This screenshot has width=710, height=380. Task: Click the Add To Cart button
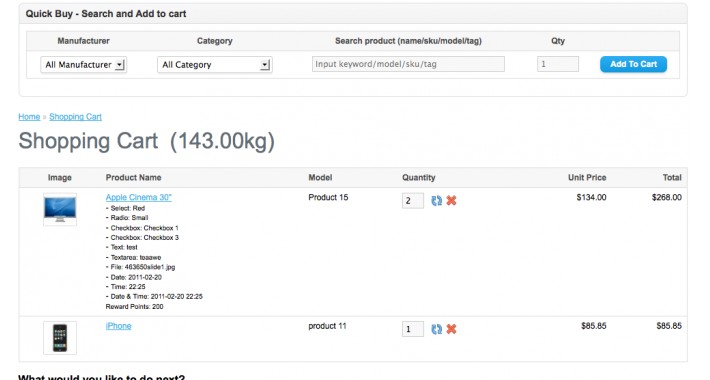[633, 64]
